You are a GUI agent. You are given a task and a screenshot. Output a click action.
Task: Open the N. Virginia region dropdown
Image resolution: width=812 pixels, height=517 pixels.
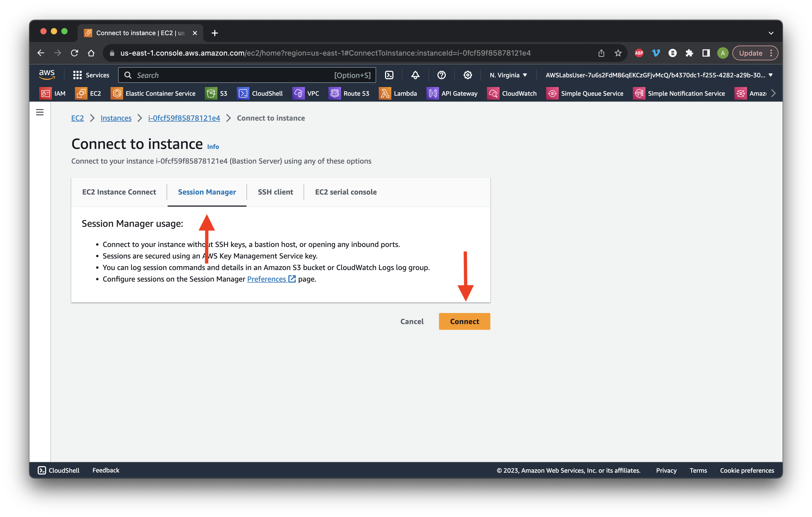click(x=508, y=75)
